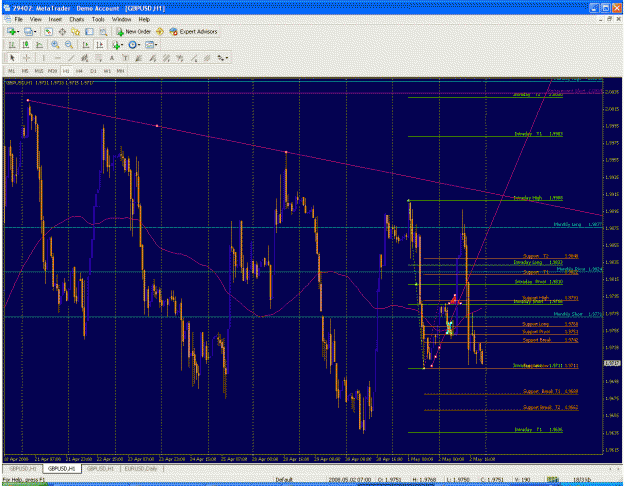
Task: Switch timeframe to M1
Action: click(x=12, y=71)
